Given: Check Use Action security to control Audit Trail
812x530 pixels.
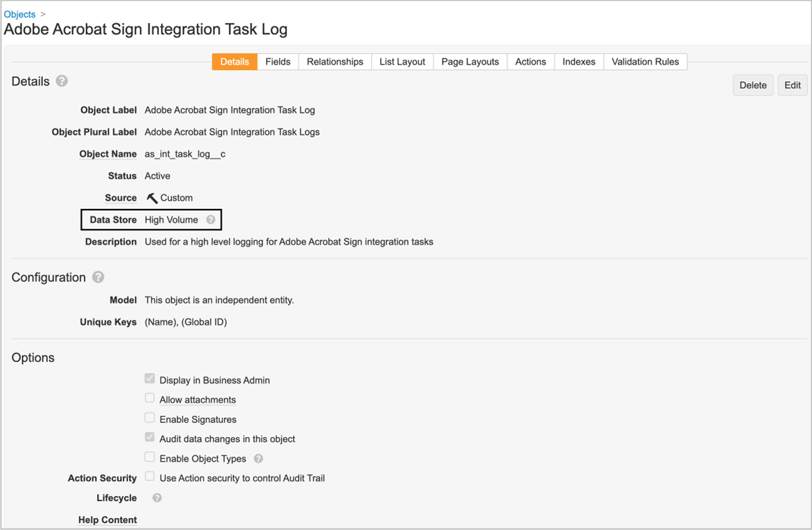Looking at the screenshot, I should tap(150, 475).
